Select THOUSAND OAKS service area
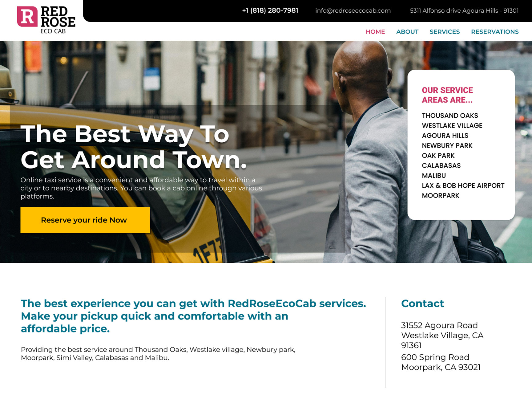 pos(450,116)
